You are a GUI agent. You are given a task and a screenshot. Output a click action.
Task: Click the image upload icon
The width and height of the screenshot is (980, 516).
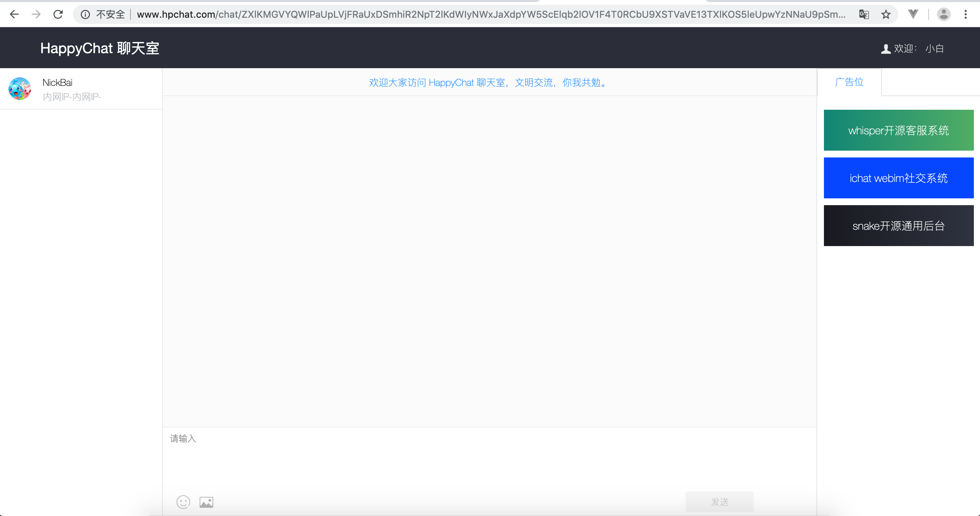tap(206, 502)
